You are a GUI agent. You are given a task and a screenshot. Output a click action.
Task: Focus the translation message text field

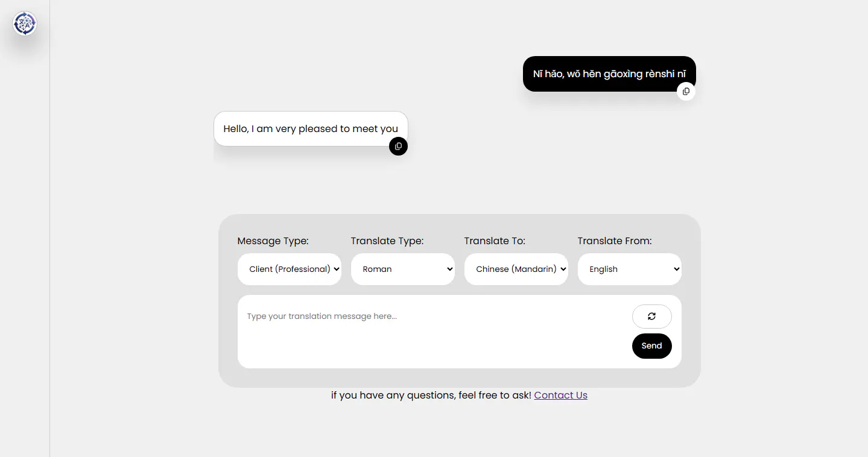[434, 332]
